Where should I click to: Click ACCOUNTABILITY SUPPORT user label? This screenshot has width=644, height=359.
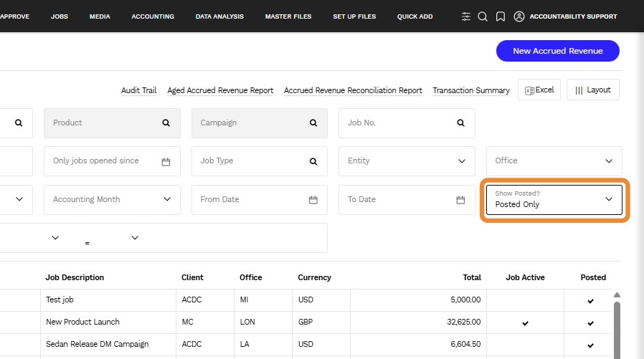(573, 16)
